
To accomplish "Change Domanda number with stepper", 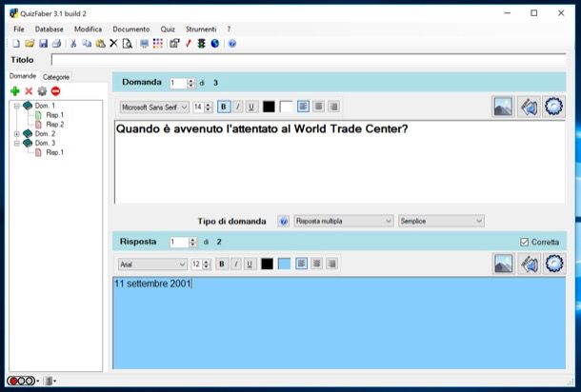I will 190,83.
